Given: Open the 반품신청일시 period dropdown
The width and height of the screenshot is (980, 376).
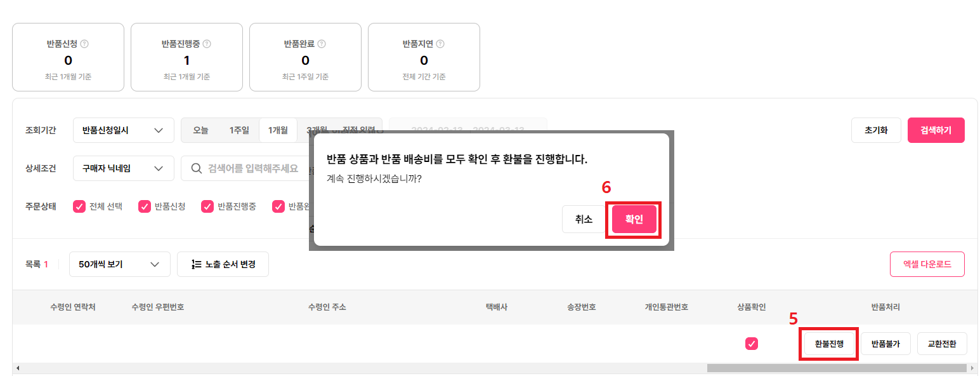Looking at the screenshot, I should tap(124, 130).
